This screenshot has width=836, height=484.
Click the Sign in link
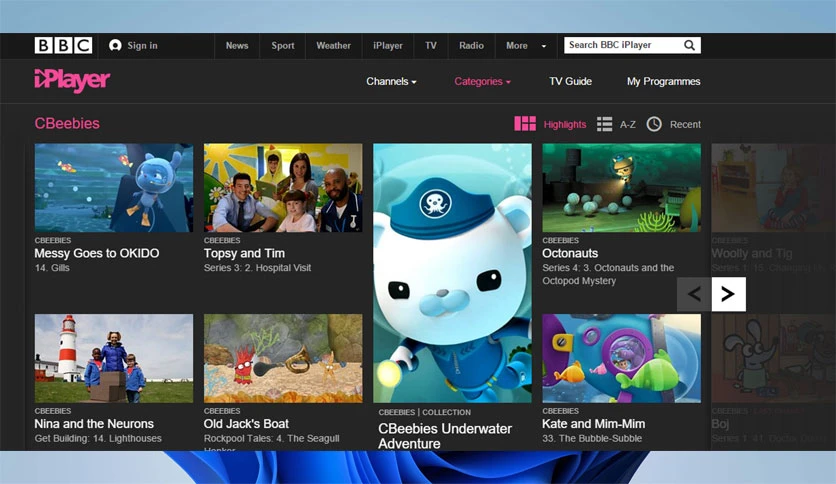pyautogui.click(x=142, y=46)
